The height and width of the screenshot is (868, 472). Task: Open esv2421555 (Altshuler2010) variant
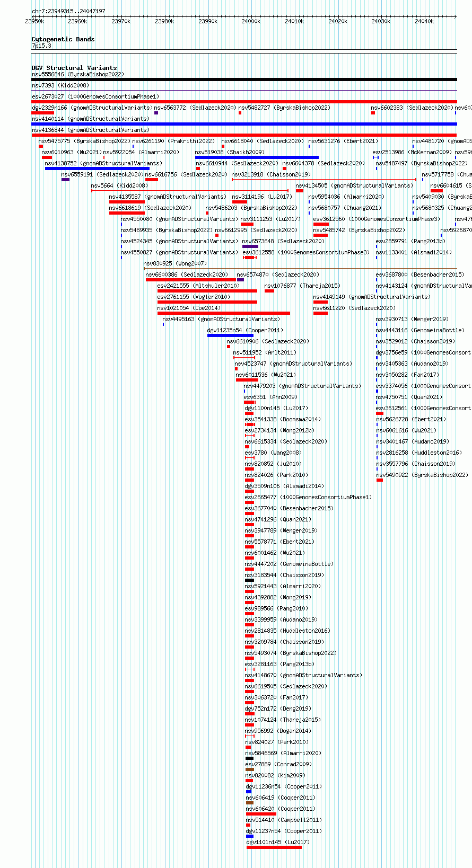tap(198, 286)
